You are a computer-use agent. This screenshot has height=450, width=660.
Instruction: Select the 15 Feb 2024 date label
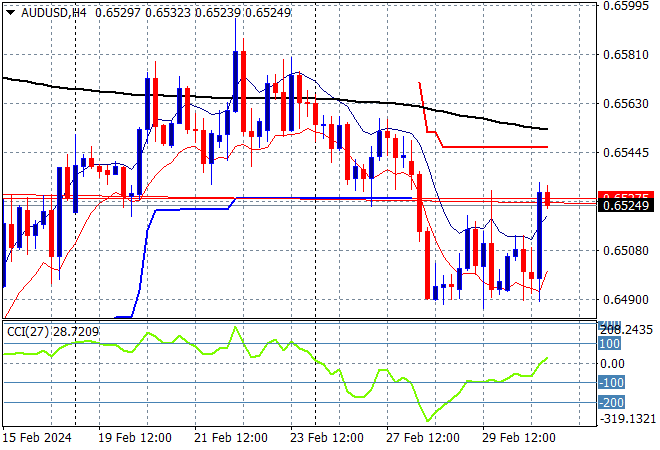point(38,438)
